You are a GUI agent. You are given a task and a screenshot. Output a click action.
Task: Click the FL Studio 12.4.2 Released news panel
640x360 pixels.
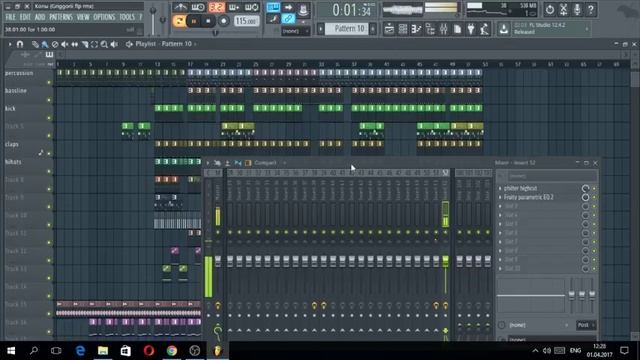tap(550, 29)
